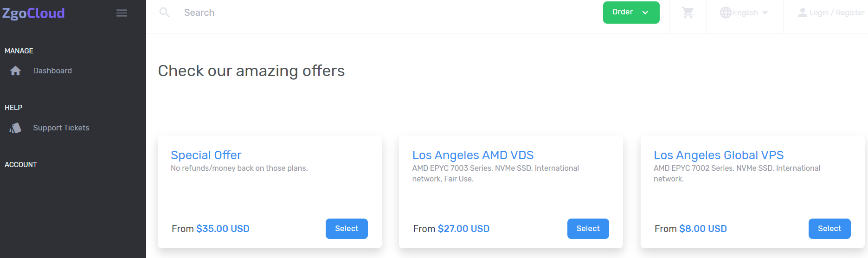Click the Support Tickets icon
The image size is (868, 258).
coord(15,128)
